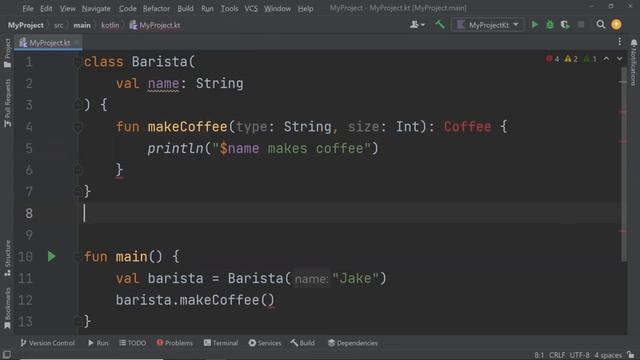Close the MyProject.kt editor tab

pyautogui.click(x=76, y=42)
